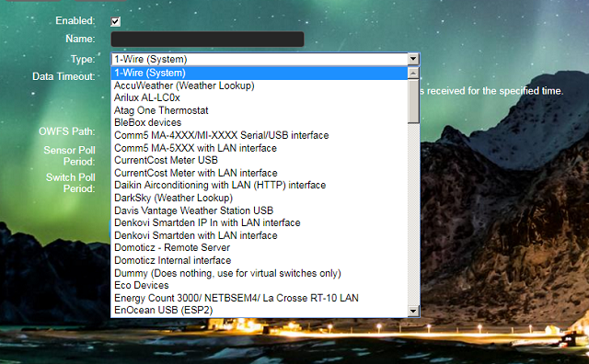Pick Dummy (Does nothing) virtual switches option
The width and height of the screenshot is (589, 364).
[x=260, y=273]
